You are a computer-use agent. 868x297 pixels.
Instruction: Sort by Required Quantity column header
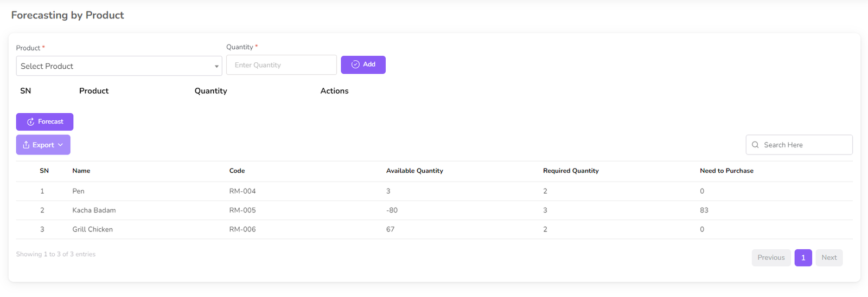571,171
